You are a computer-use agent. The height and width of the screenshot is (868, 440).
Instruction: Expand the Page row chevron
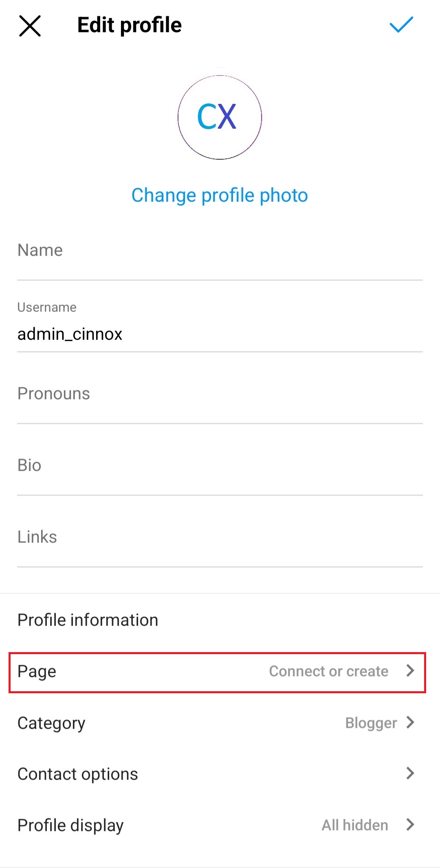pos(410,671)
